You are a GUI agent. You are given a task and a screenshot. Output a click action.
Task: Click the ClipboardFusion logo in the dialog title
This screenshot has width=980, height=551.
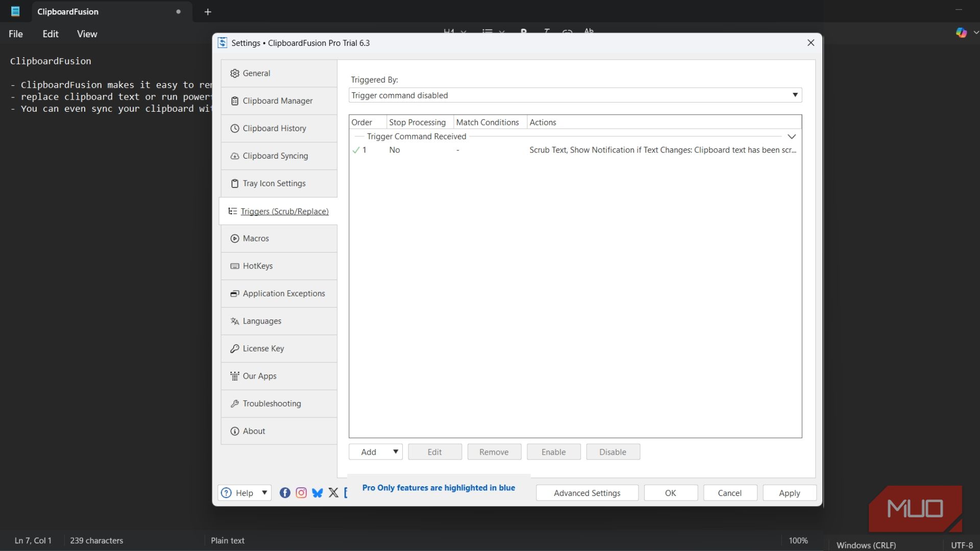223,43
